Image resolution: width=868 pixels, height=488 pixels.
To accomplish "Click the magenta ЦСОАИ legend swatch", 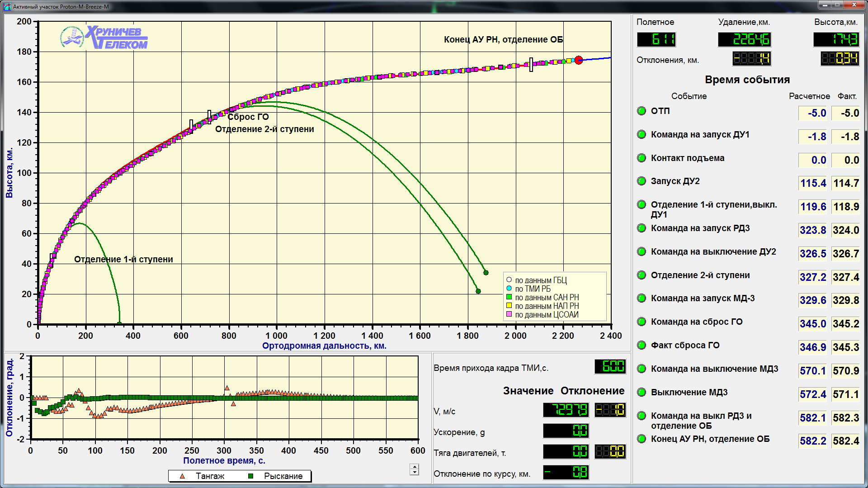I will [509, 314].
